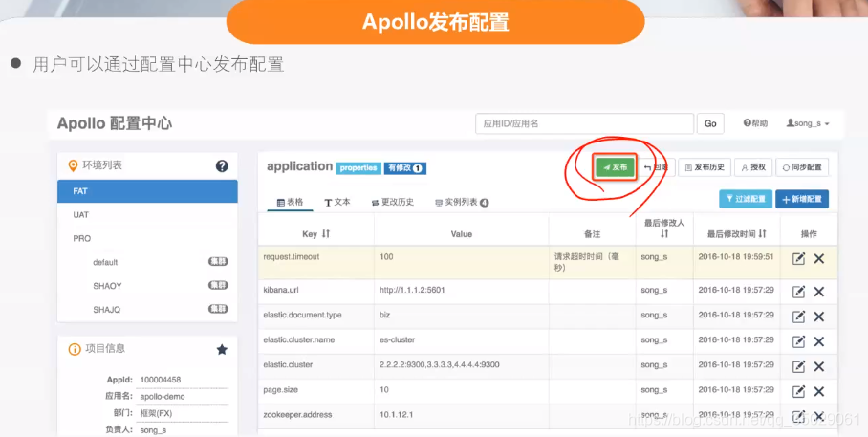Select the SHAJQ cluster
The width and height of the screenshot is (868, 437).
click(106, 310)
